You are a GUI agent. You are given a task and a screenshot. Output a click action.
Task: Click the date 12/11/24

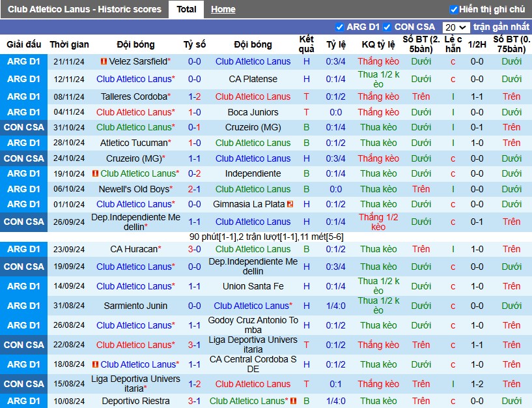point(69,79)
